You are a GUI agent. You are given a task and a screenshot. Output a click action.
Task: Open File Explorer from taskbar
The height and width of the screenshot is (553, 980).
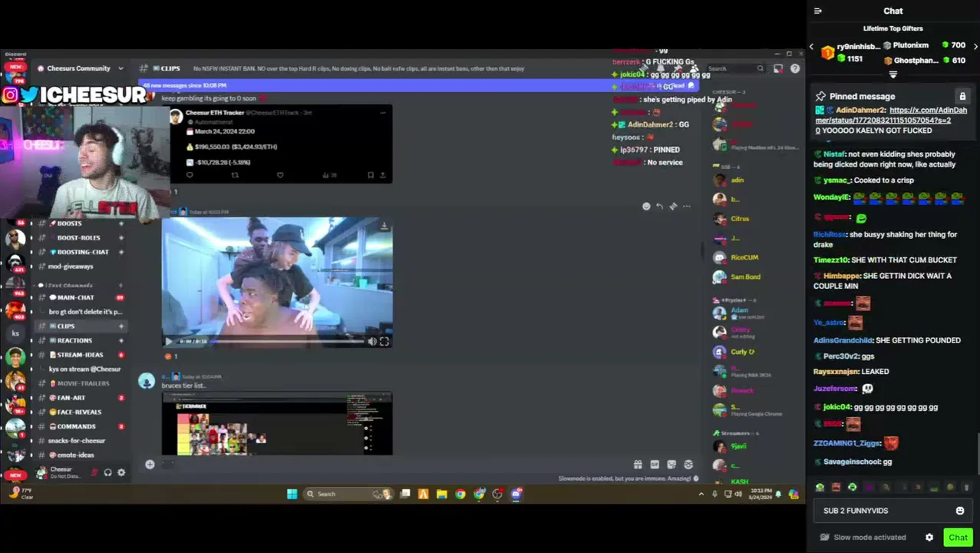pyautogui.click(x=441, y=494)
